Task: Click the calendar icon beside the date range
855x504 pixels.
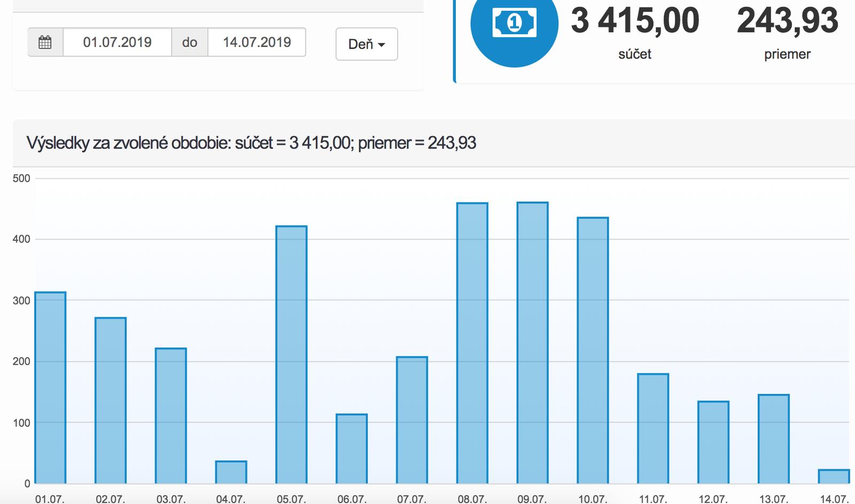Action: (x=45, y=42)
